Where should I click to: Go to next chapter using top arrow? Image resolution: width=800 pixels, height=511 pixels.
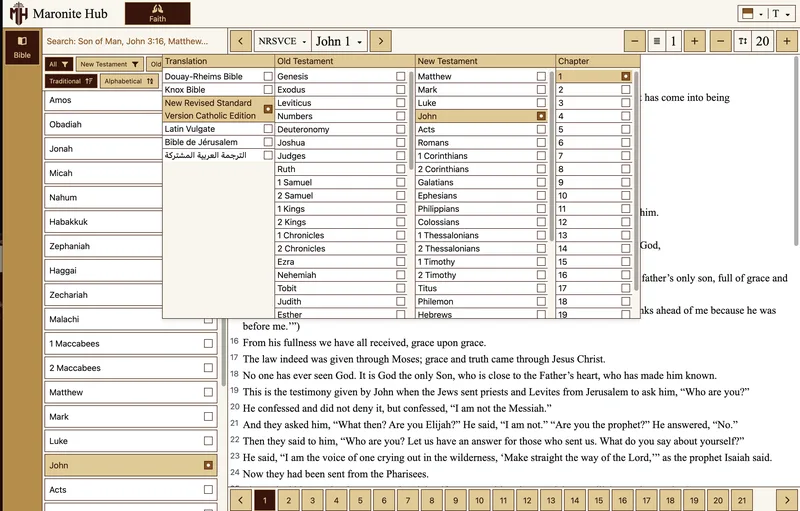[x=381, y=41]
